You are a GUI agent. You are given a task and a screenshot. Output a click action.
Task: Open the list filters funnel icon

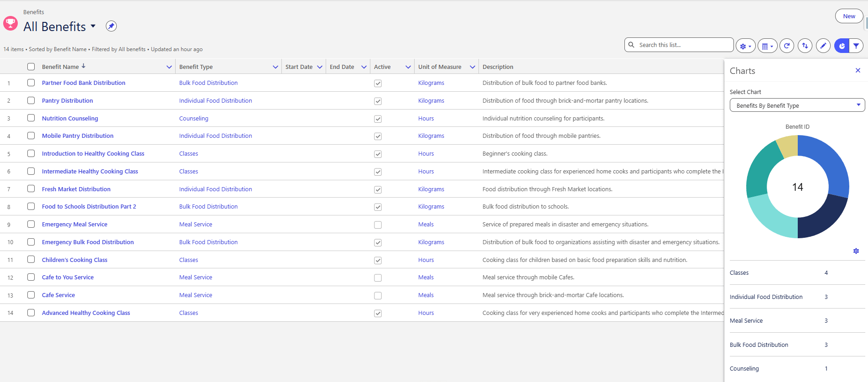pos(856,46)
